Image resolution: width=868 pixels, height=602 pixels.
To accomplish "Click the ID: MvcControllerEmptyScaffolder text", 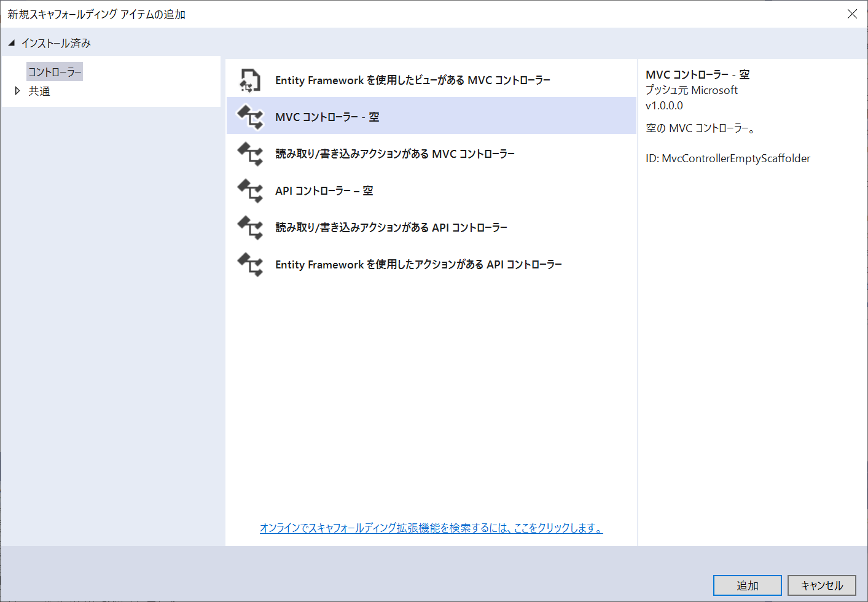I will point(728,158).
